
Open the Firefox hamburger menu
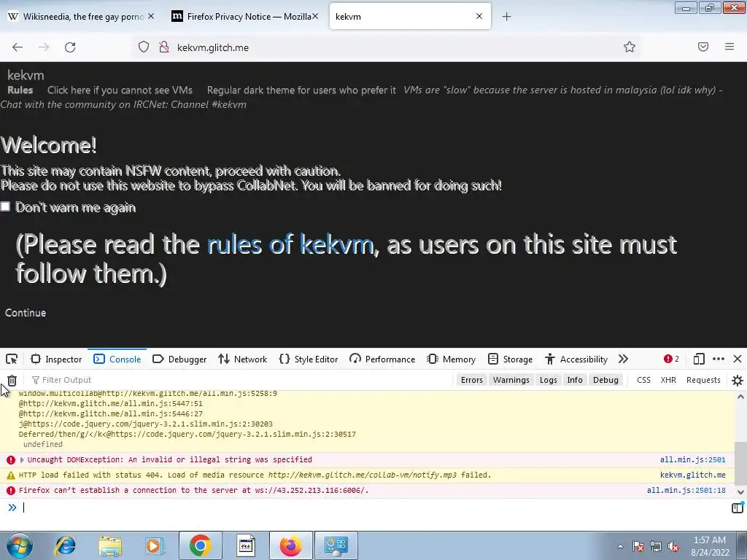click(729, 47)
